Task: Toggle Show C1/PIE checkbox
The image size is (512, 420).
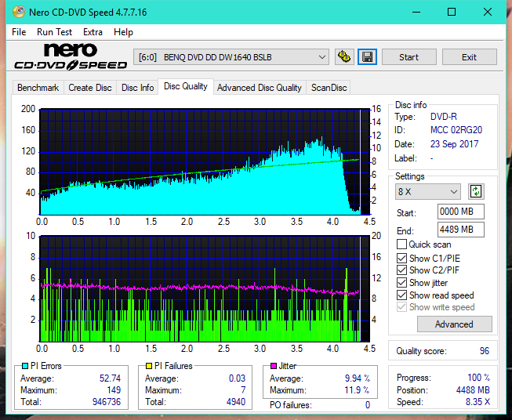Action: click(401, 258)
